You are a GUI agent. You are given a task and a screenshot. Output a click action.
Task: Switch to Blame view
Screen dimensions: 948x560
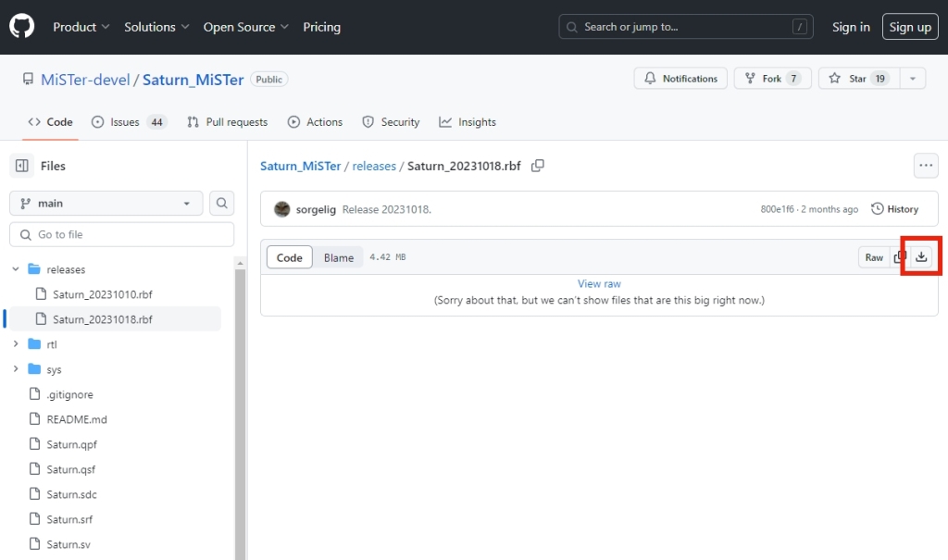[x=338, y=257]
